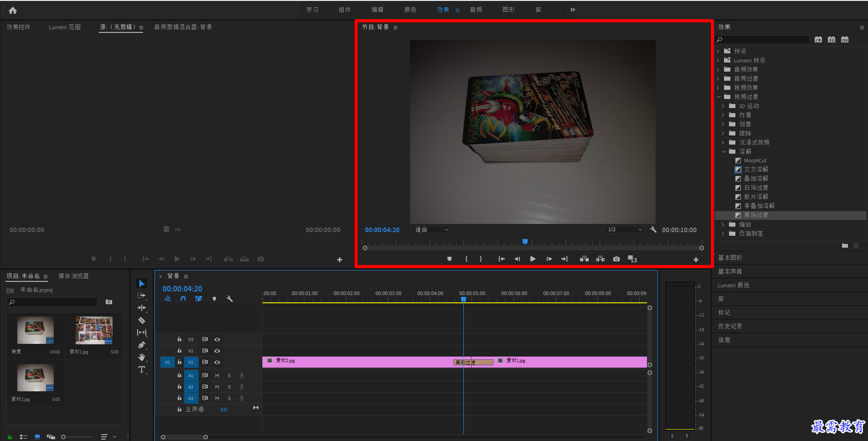Select the Pen tool
This screenshot has height=441, width=868.
click(x=142, y=345)
